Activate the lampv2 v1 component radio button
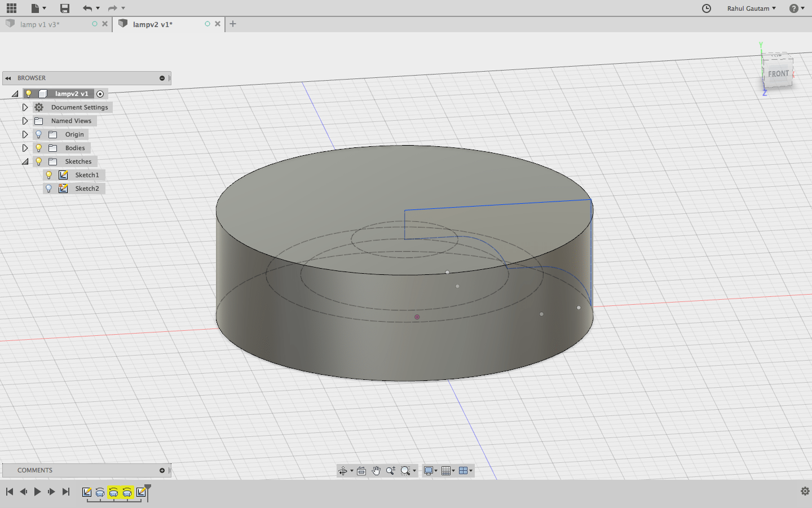The height and width of the screenshot is (508, 812). coord(100,94)
